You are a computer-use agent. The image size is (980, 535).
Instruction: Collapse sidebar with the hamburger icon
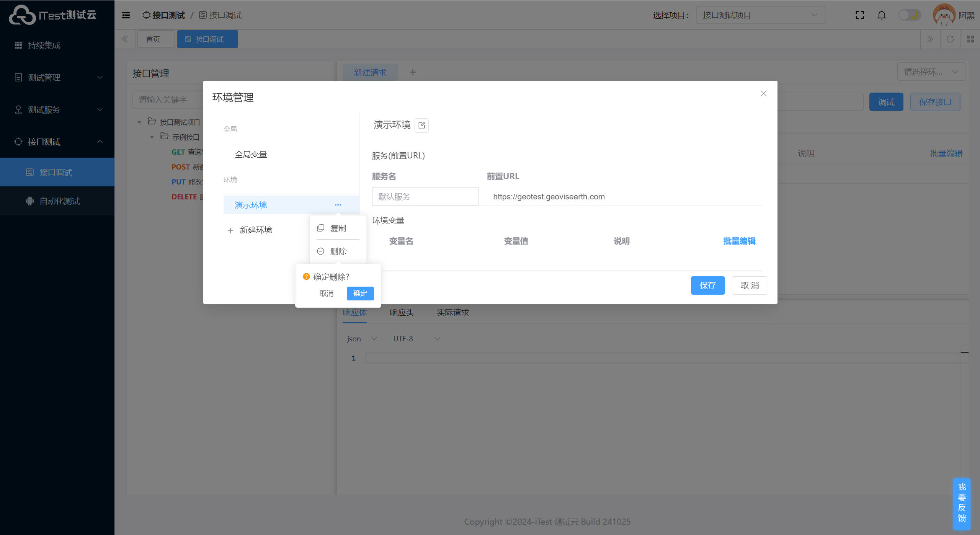(126, 15)
